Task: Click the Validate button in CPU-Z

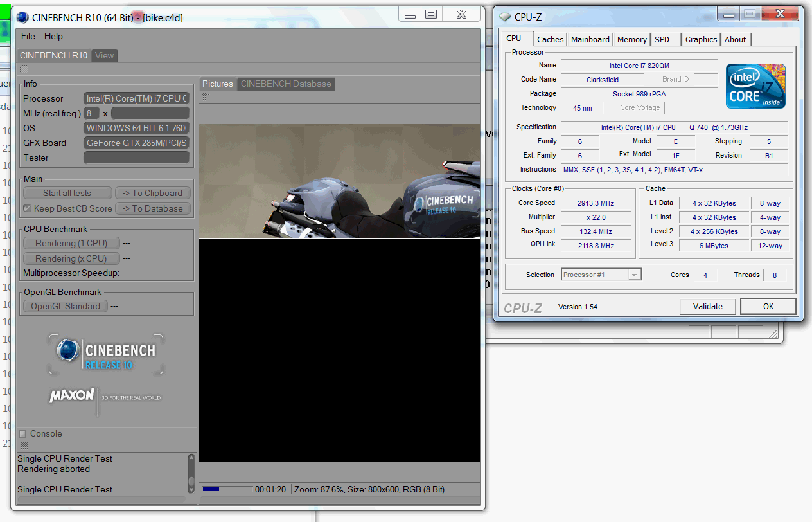Action: pyautogui.click(x=708, y=306)
